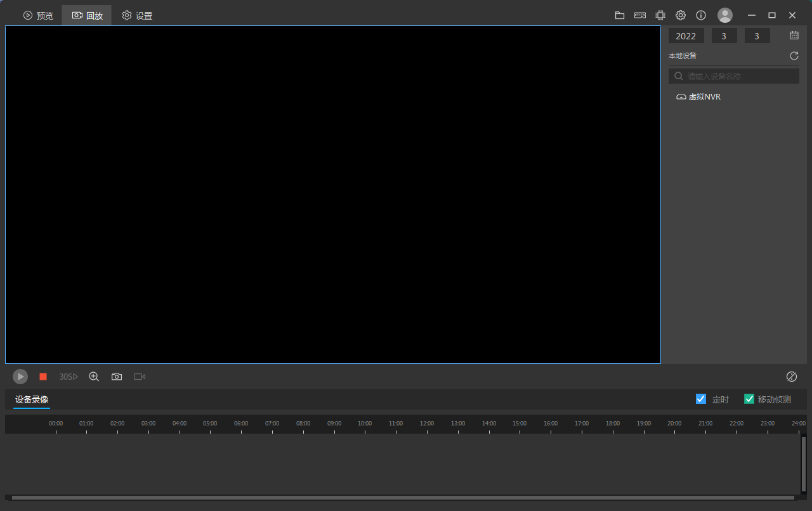Click the 30S skip forward icon

coord(69,377)
